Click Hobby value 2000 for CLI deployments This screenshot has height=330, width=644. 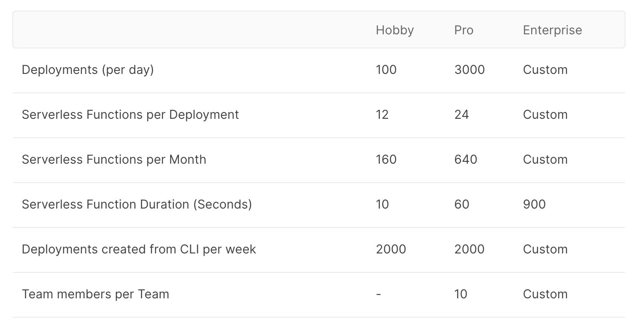(391, 249)
